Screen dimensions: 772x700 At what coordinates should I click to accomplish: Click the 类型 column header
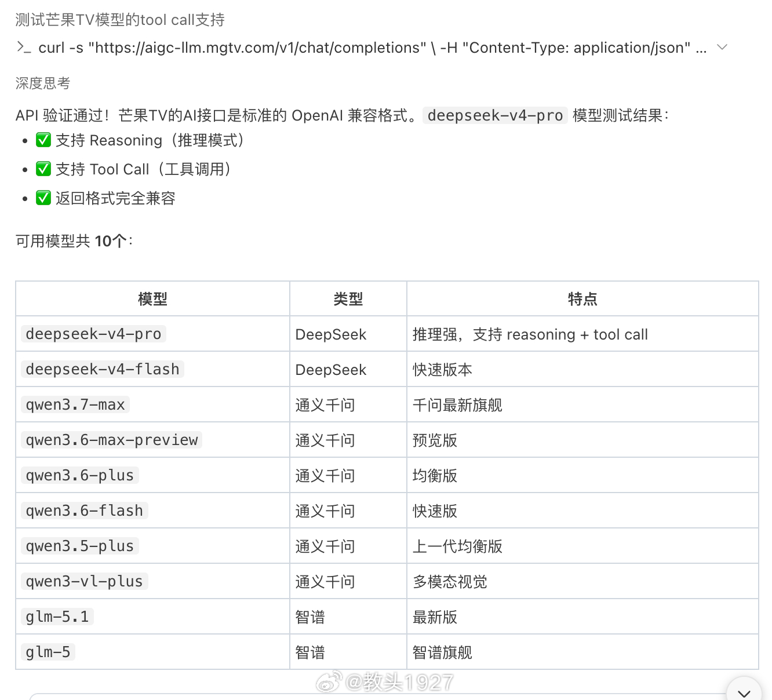[x=348, y=299]
